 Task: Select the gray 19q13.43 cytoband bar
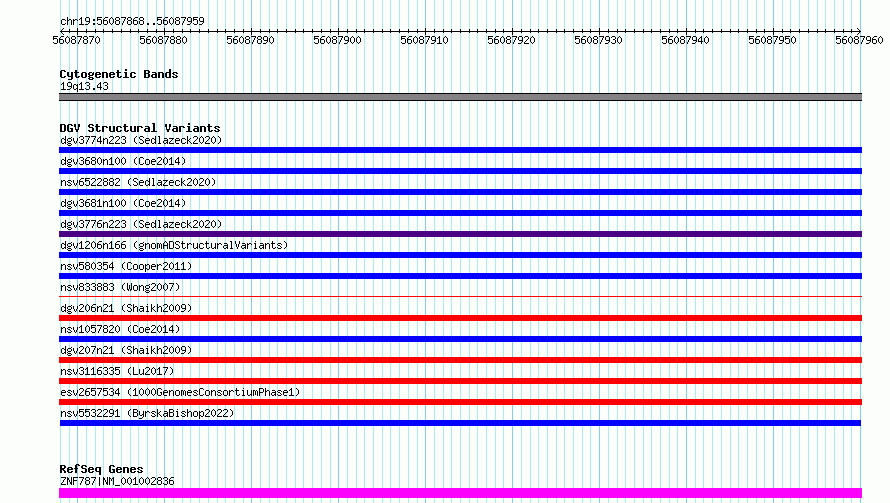point(460,97)
